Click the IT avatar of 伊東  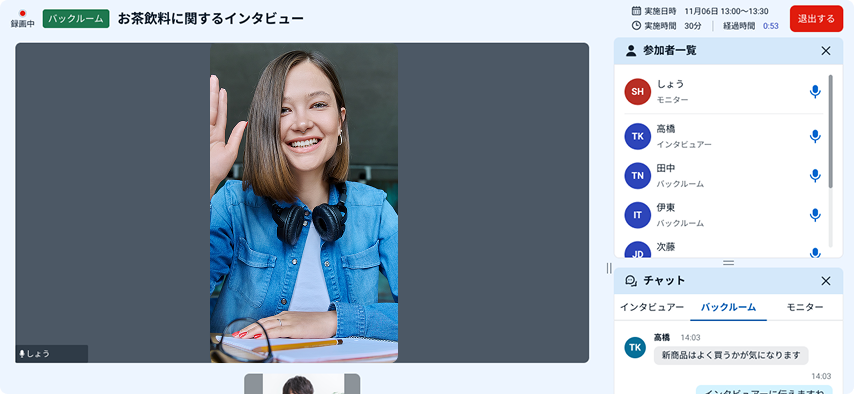(x=638, y=215)
